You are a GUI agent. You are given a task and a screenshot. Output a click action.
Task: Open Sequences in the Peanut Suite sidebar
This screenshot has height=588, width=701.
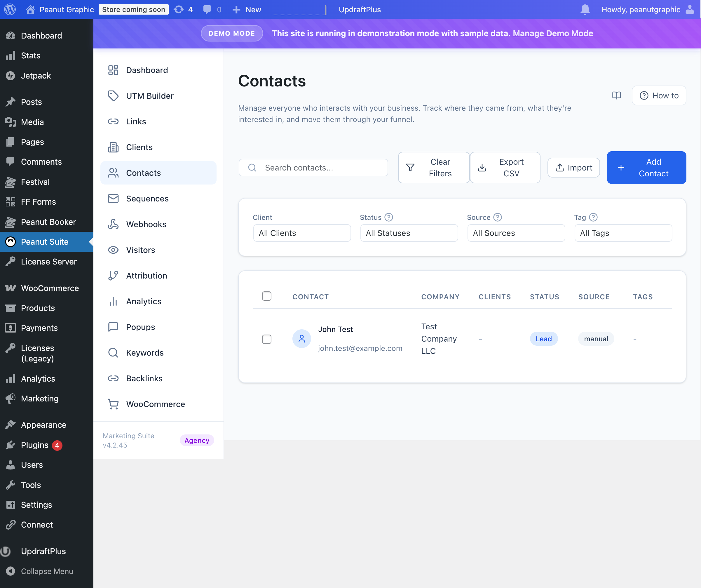point(147,199)
